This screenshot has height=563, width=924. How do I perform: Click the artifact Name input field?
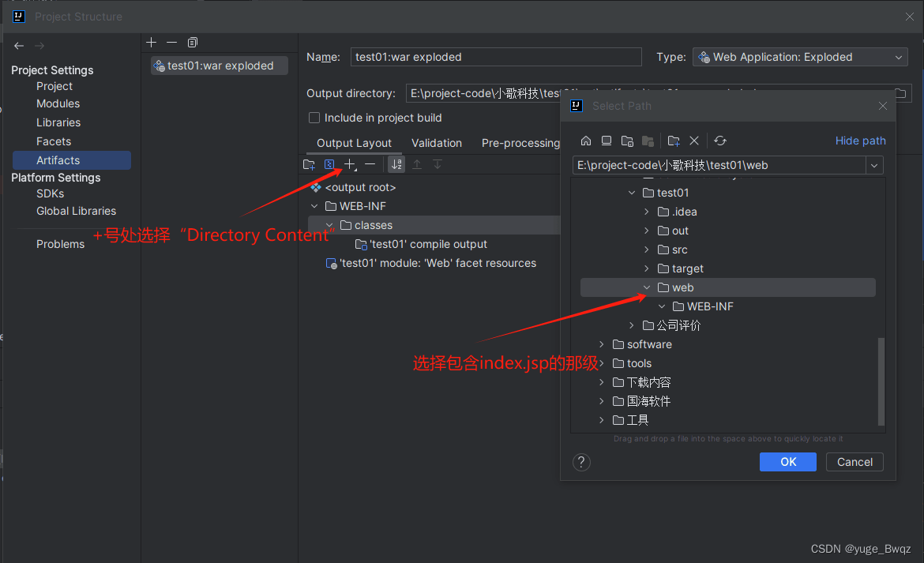click(496, 57)
